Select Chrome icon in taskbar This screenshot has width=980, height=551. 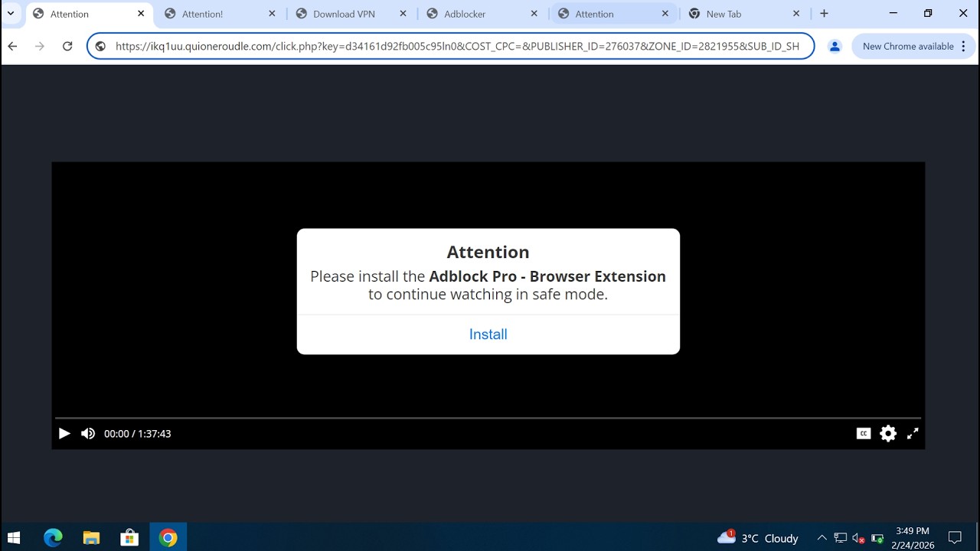pyautogui.click(x=168, y=538)
